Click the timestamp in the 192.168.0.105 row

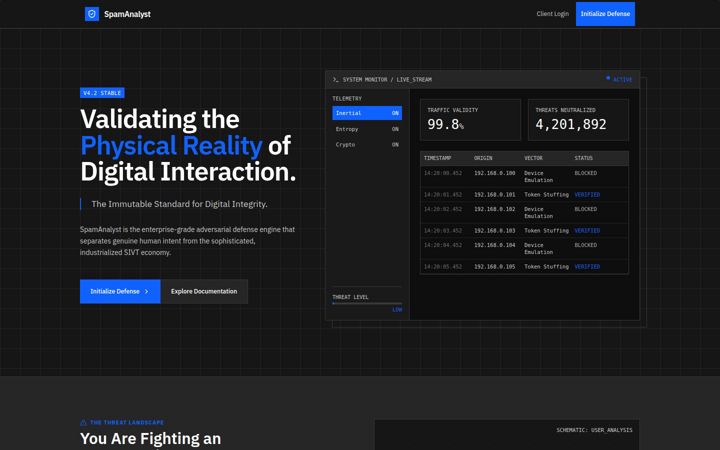click(443, 267)
